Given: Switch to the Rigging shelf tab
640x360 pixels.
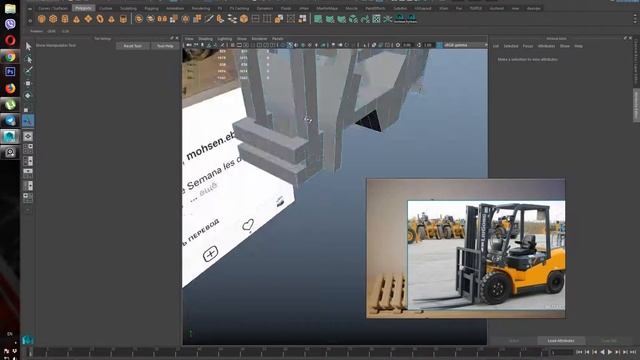Looking at the screenshot, I should pos(151,8).
